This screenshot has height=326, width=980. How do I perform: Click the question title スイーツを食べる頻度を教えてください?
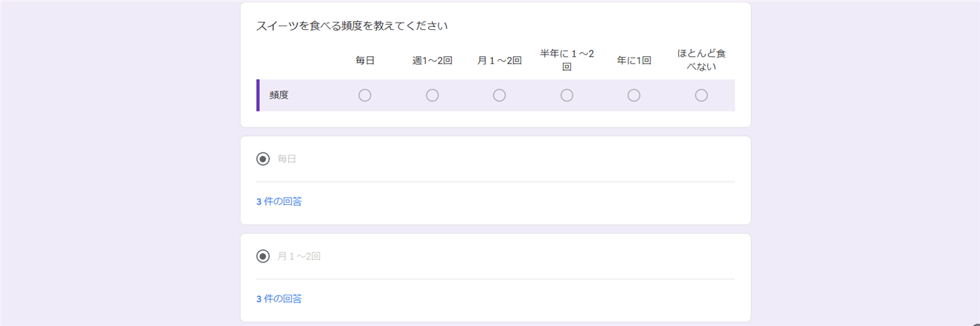tap(351, 26)
